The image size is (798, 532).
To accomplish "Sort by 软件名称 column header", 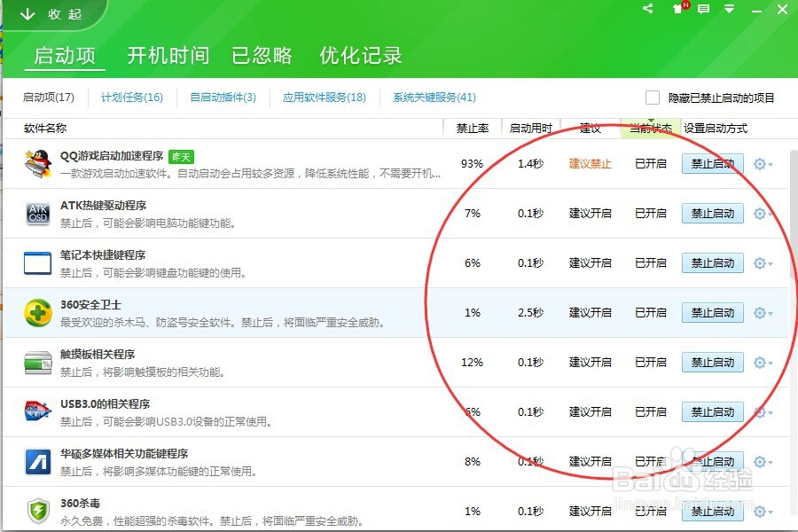I will pyautogui.click(x=45, y=129).
